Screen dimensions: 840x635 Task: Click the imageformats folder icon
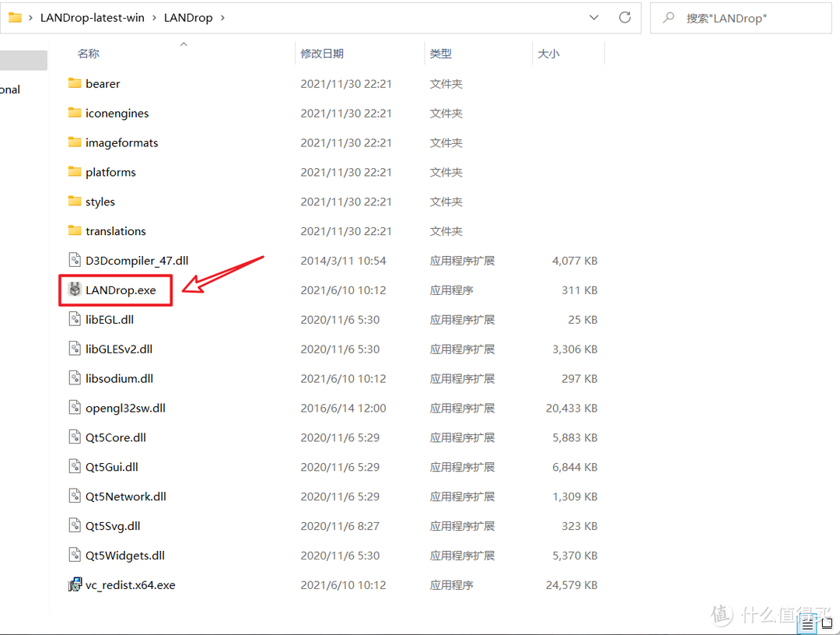coord(75,142)
